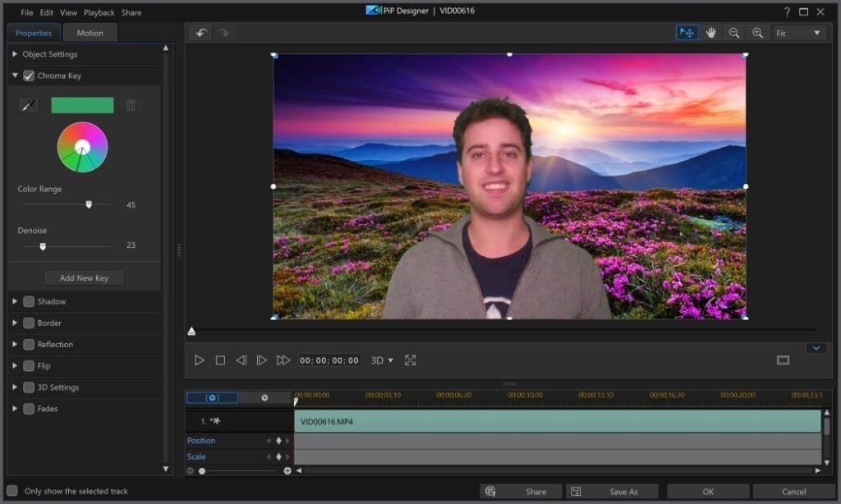Image resolution: width=841 pixels, height=504 pixels.
Task: Click the undo arrow icon
Action: click(202, 33)
